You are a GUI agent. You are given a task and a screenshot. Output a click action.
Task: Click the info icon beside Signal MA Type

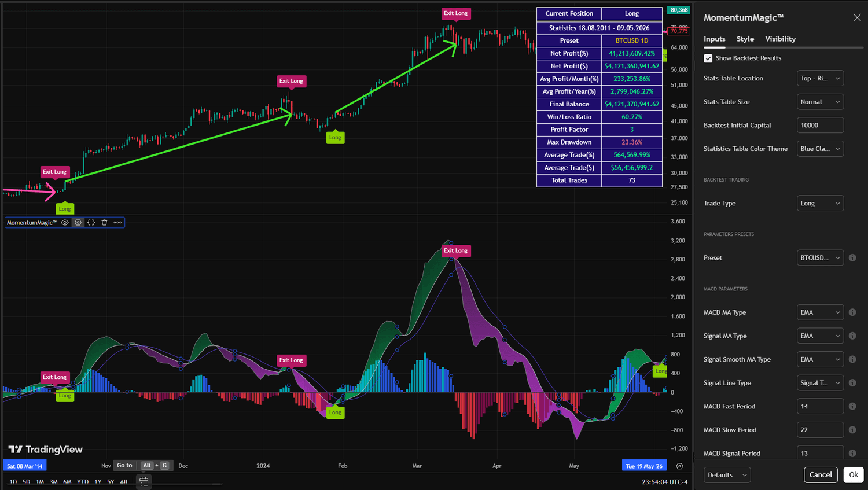pos(852,336)
